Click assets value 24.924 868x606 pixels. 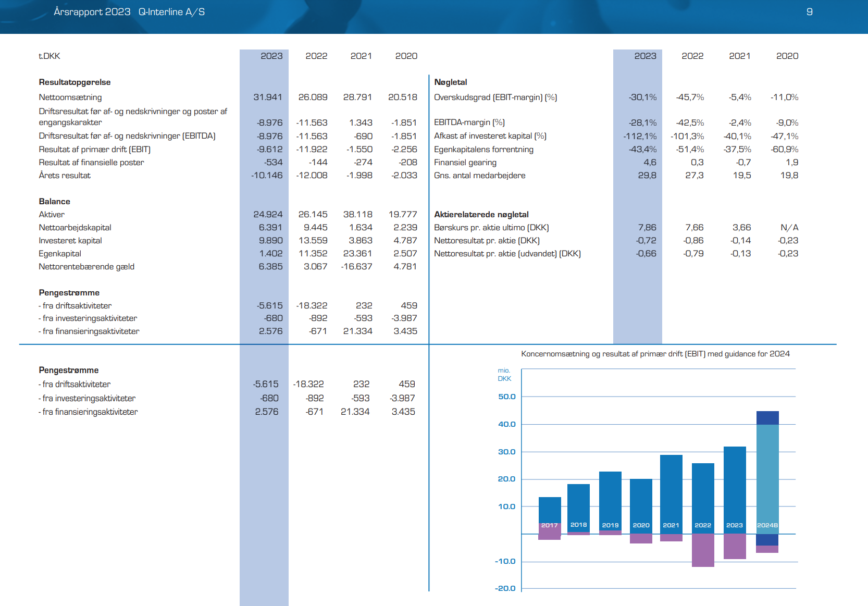click(268, 214)
